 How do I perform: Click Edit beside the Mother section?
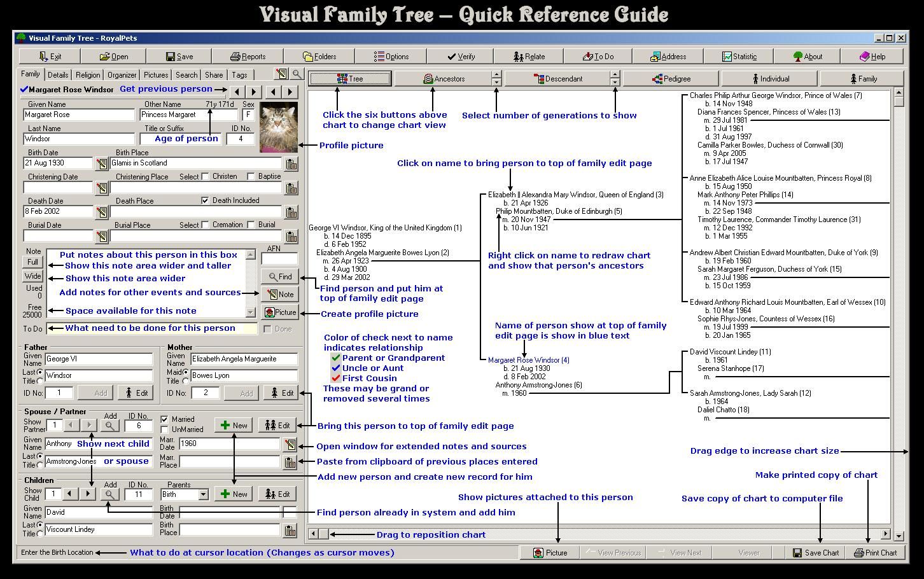[x=281, y=393]
